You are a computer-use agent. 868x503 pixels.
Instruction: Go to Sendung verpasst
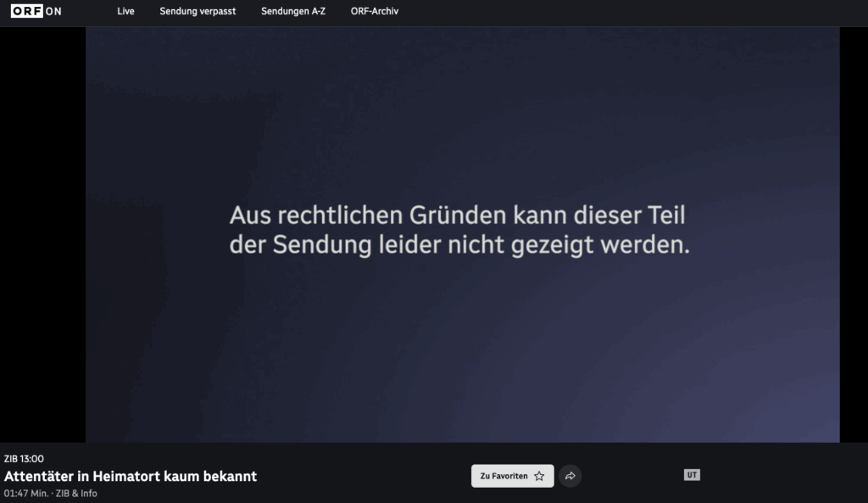pos(198,11)
